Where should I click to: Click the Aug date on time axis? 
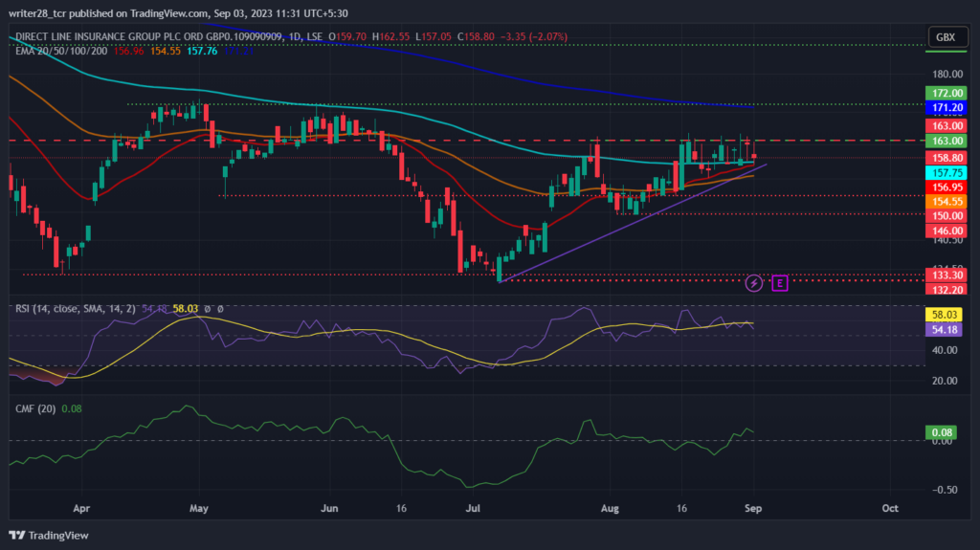point(610,508)
